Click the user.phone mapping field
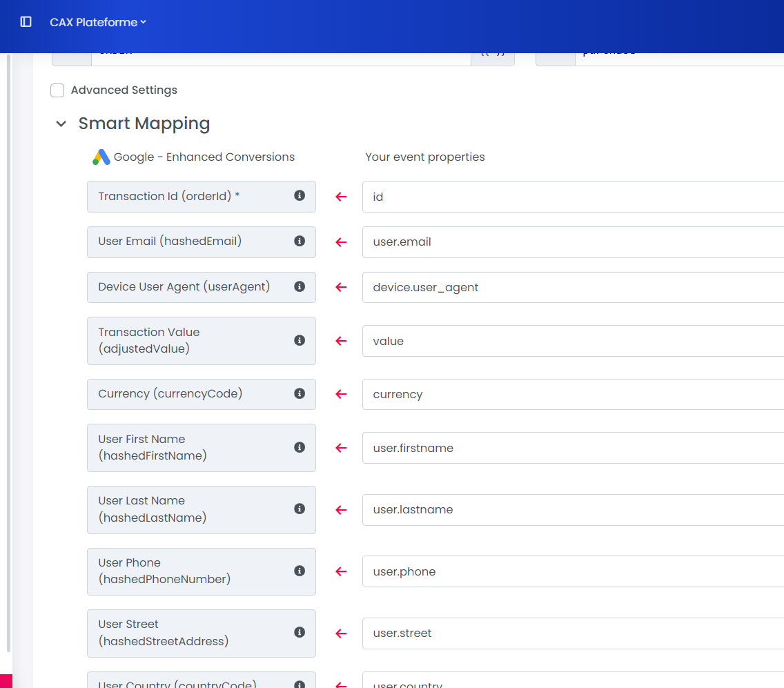The image size is (784, 688). (x=573, y=572)
